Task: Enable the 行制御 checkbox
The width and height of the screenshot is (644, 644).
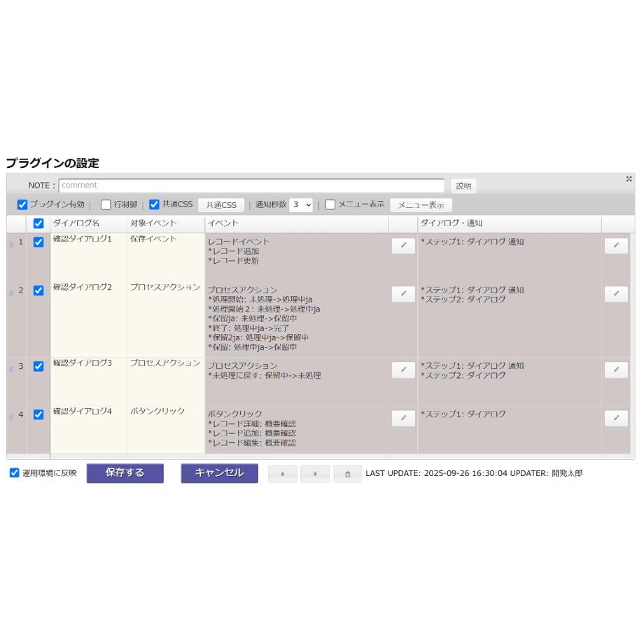Action: (x=106, y=204)
